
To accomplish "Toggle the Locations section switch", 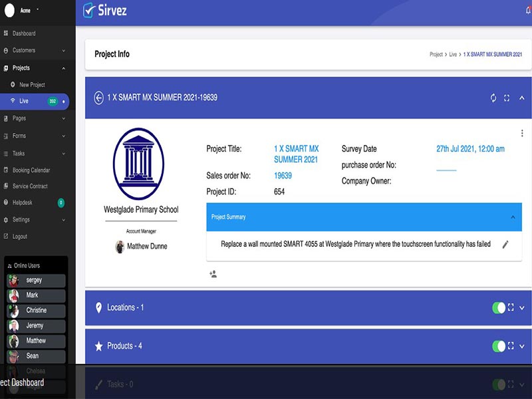I will [x=499, y=308].
